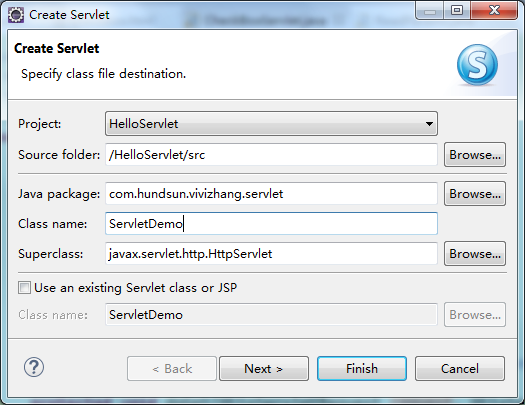
Task: Browse for the Source folder
Action: pos(475,155)
